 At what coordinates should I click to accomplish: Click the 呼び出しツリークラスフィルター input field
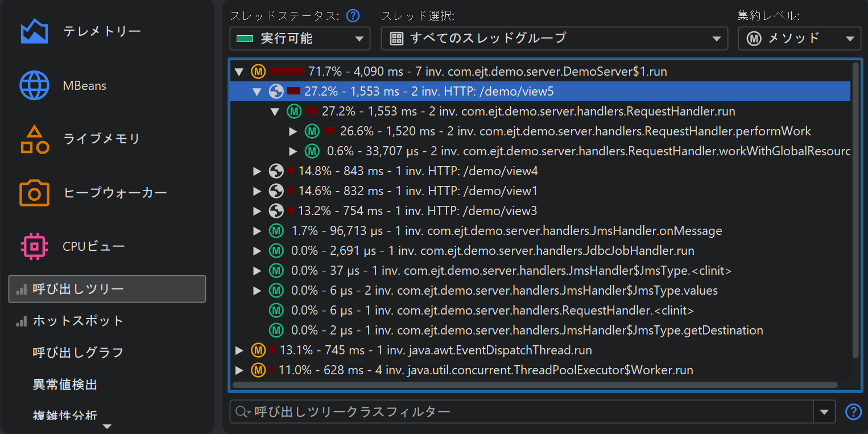529,411
